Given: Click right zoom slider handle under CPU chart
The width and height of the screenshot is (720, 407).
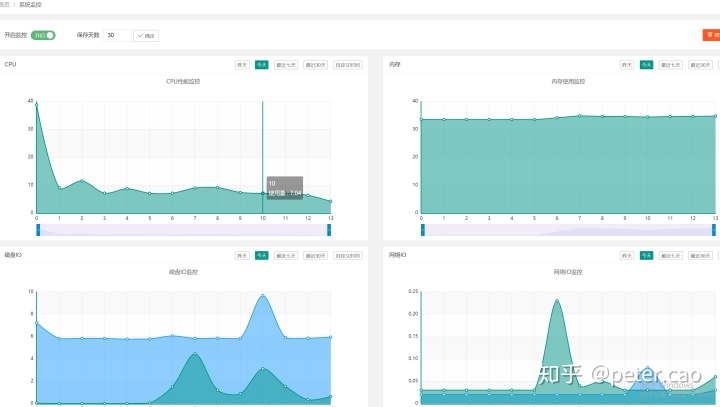Looking at the screenshot, I should pos(328,229).
